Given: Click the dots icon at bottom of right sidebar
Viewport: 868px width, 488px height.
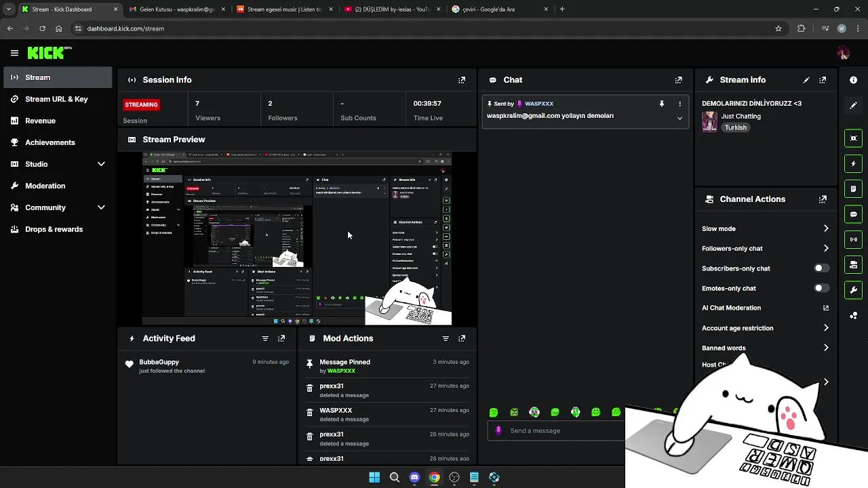Looking at the screenshot, I should 853,315.
